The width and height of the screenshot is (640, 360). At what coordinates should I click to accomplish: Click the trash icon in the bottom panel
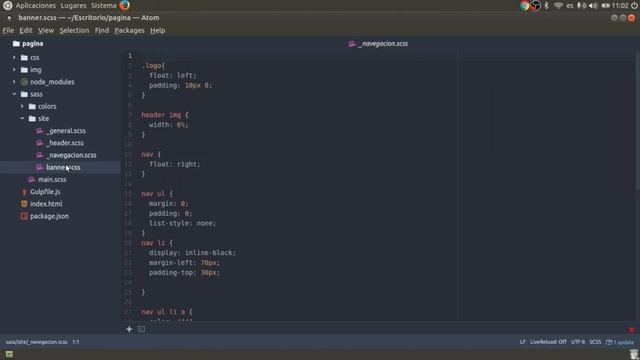634,354
